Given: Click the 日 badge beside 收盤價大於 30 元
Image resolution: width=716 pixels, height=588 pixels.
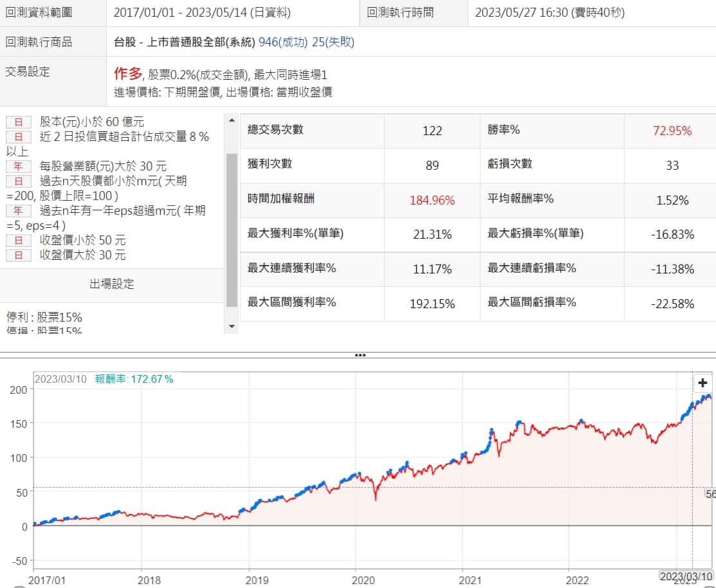Looking at the screenshot, I should pos(19,255).
